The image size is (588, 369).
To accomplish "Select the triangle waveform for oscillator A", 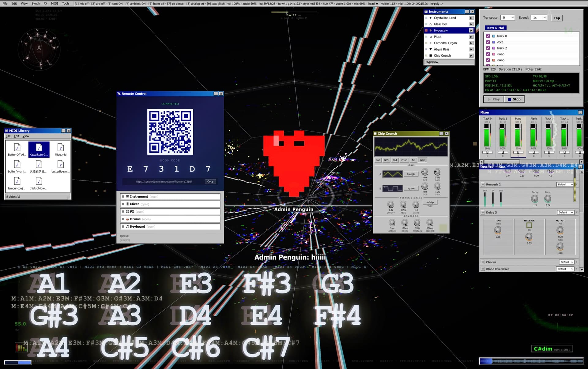I will (x=411, y=174).
